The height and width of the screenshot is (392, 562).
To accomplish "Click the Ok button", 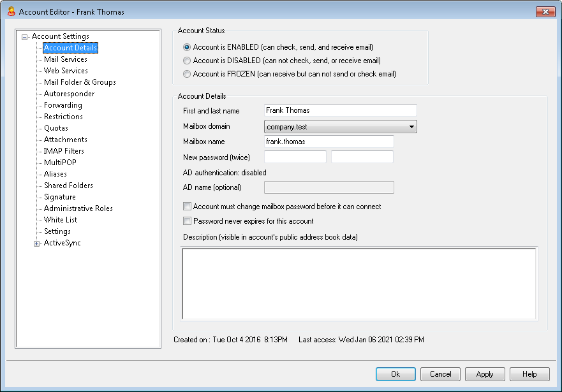I will coord(396,374).
